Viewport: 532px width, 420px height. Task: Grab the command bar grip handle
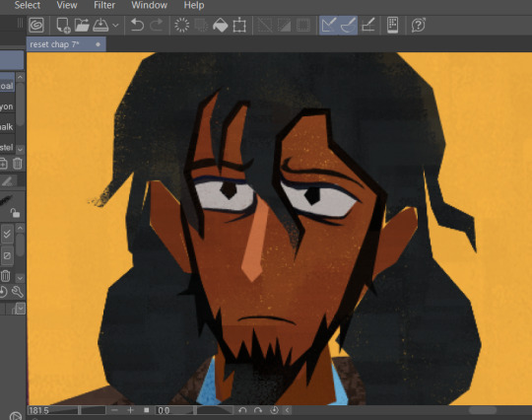coord(20,23)
